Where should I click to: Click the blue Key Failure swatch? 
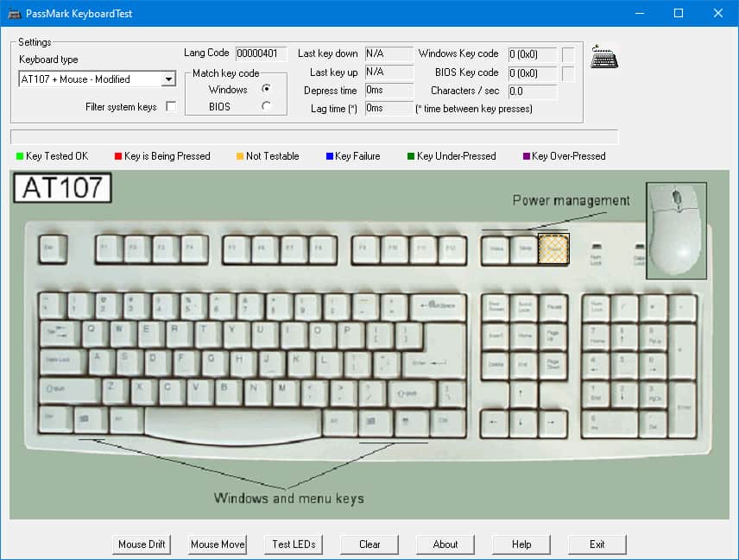[330, 156]
